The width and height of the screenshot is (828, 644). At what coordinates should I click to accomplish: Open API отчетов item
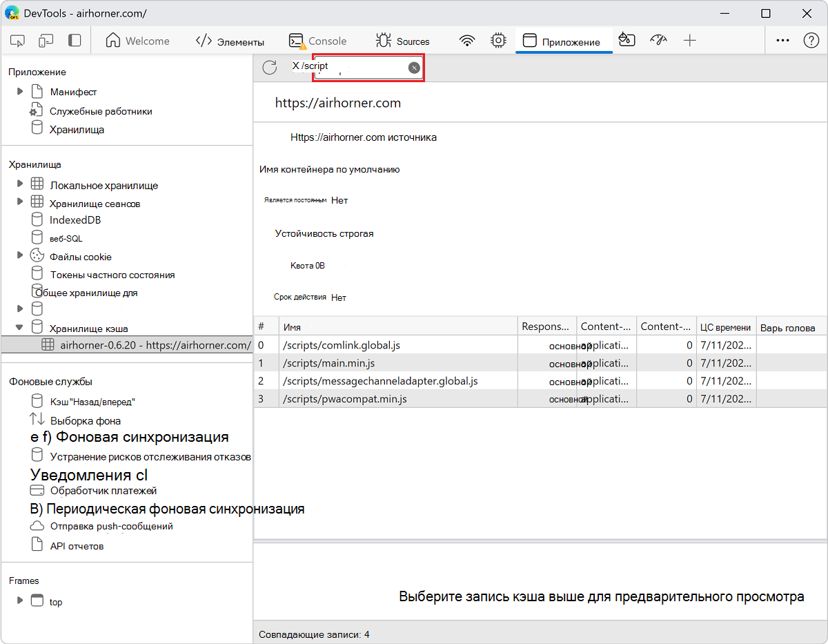(77, 546)
